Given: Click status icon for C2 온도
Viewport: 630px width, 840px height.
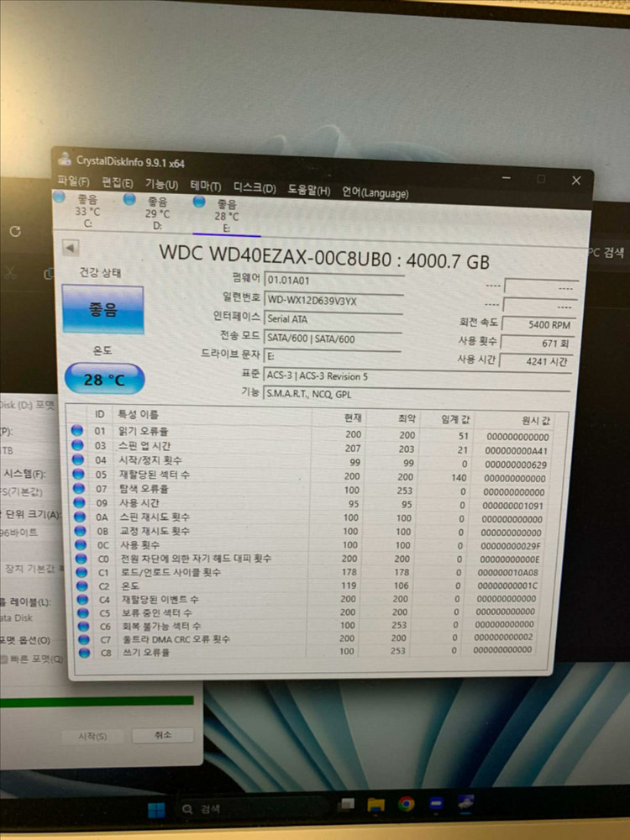Looking at the screenshot, I should 82,585.
